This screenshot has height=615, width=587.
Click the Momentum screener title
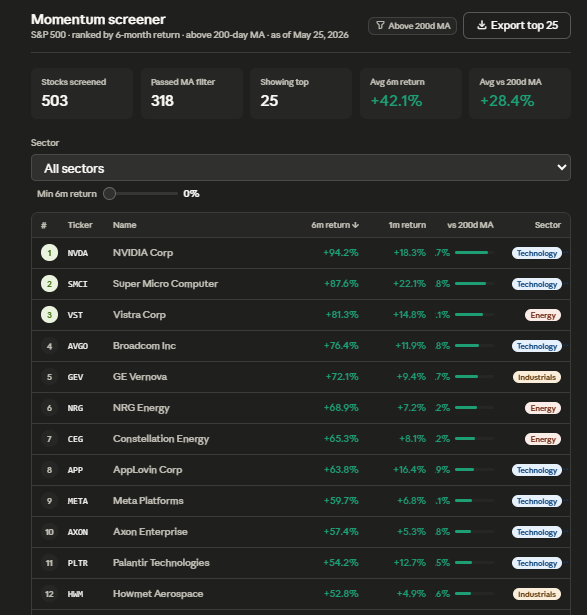(98, 19)
